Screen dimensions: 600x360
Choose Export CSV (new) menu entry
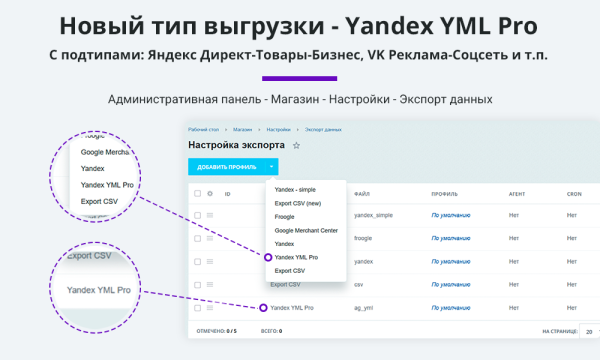(x=298, y=203)
